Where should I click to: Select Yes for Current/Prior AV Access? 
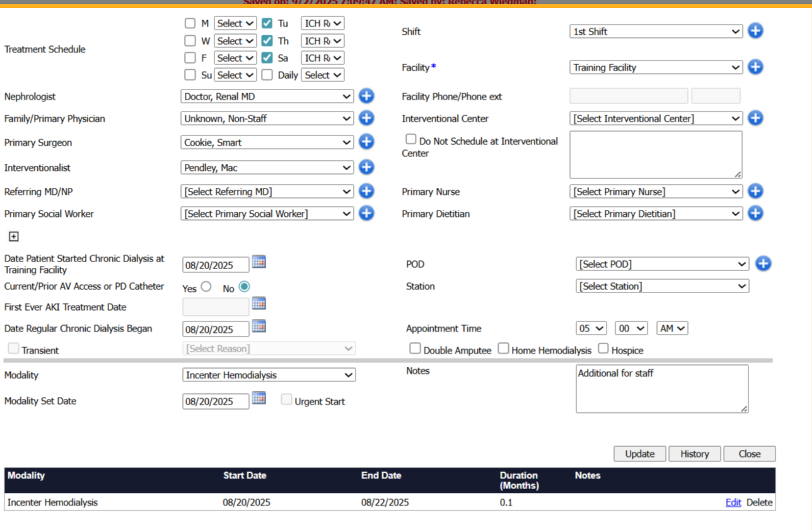tap(206, 287)
